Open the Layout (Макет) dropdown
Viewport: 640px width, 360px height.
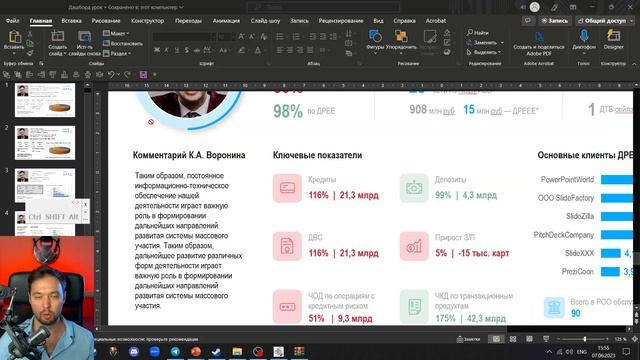116,33
